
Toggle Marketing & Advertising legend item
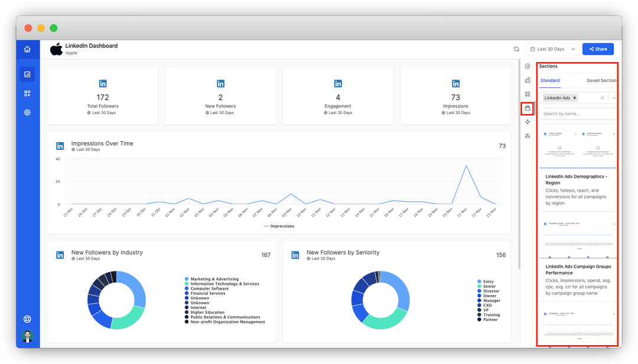211,279
